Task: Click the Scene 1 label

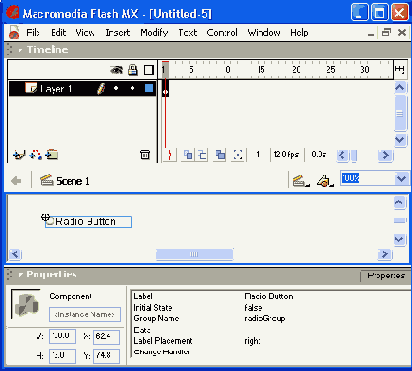Action: pyautogui.click(x=73, y=181)
